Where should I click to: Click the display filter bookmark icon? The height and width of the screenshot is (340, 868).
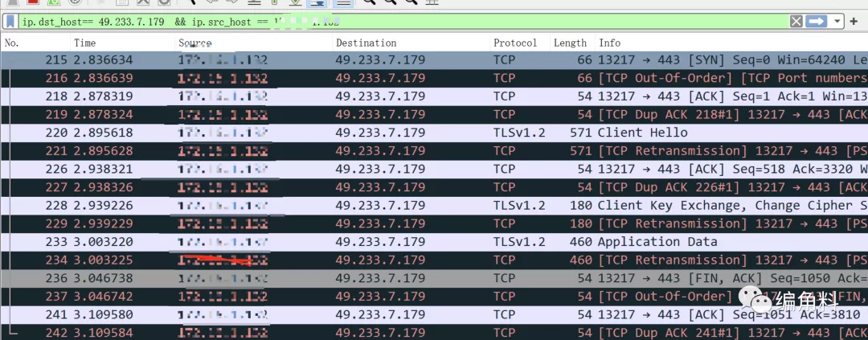coord(11,22)
